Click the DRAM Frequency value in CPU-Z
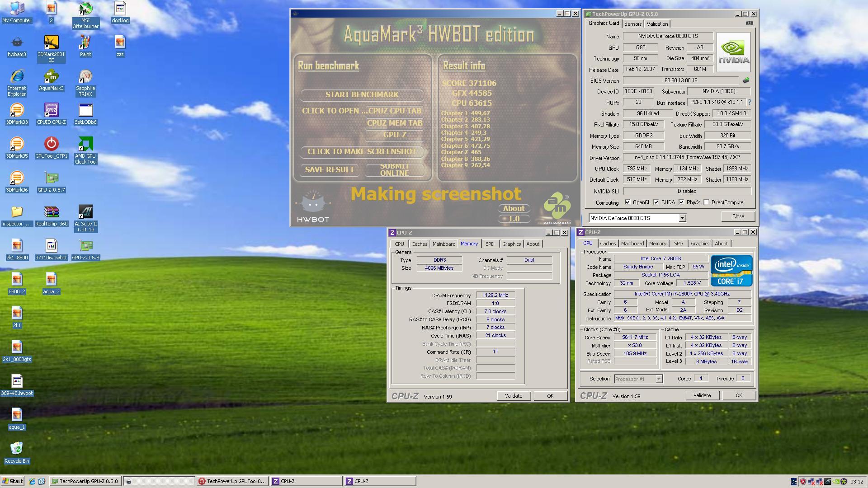Screen dimensions: 868x488 (495, 295)
